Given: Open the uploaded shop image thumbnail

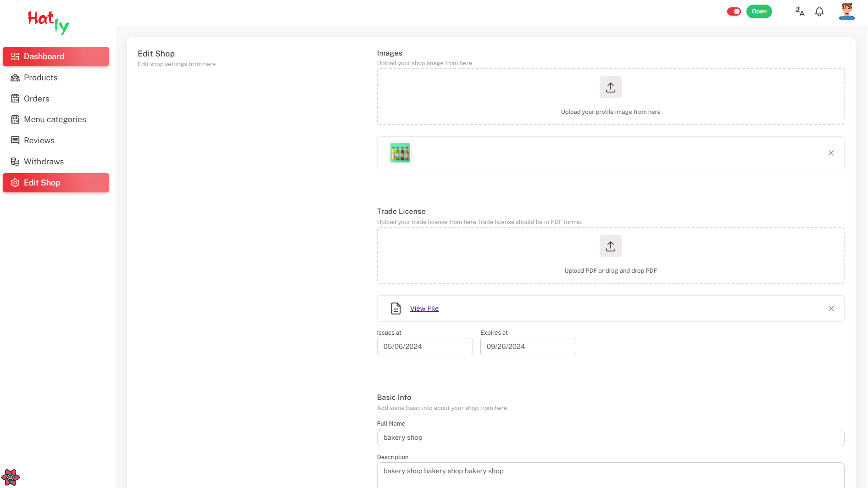Looking at the screenshot, I should (x=400, y=153).
